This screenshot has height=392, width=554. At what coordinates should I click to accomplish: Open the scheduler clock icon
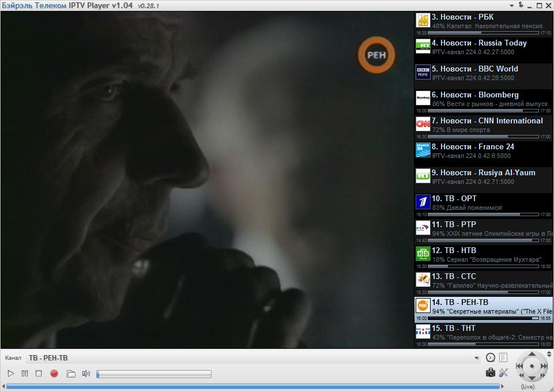pos(491,357)
